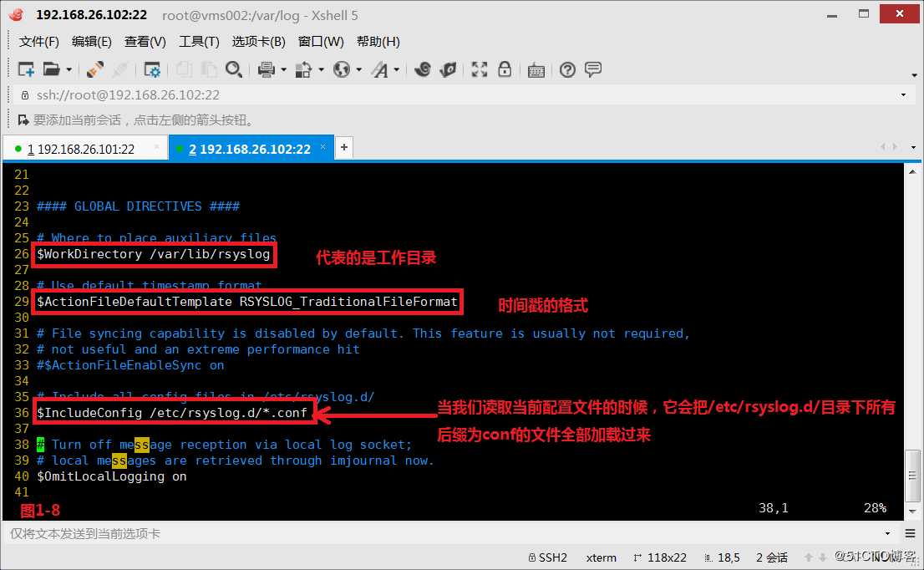Click the lock screen padlock icon

pos(505,69)
